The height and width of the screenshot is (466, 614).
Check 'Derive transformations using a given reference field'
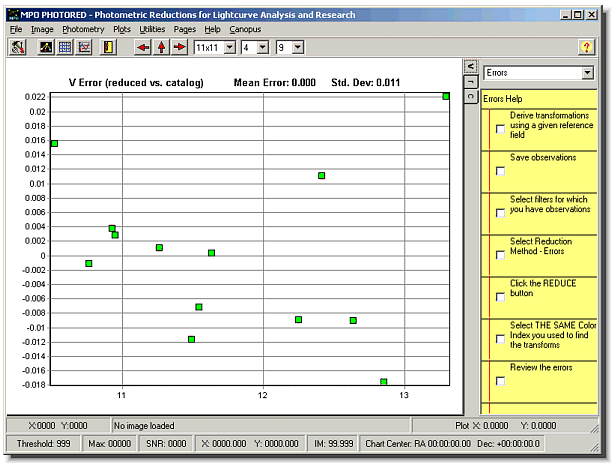pos(500,129)
